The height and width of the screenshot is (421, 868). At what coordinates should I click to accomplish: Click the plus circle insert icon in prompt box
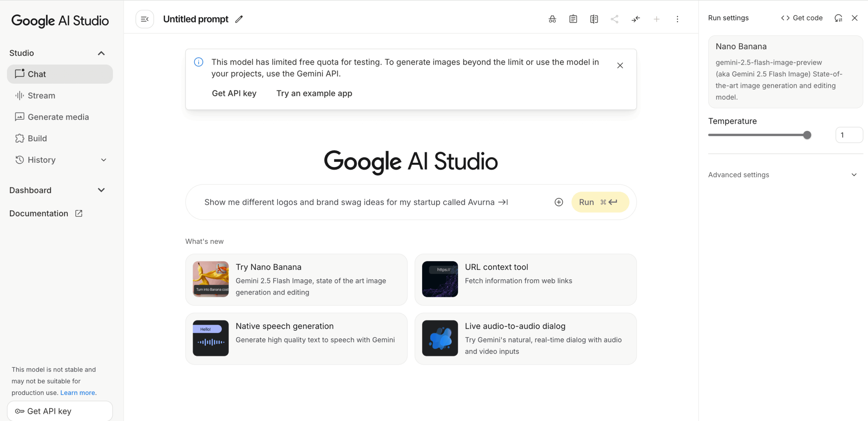tap(558, 202)
